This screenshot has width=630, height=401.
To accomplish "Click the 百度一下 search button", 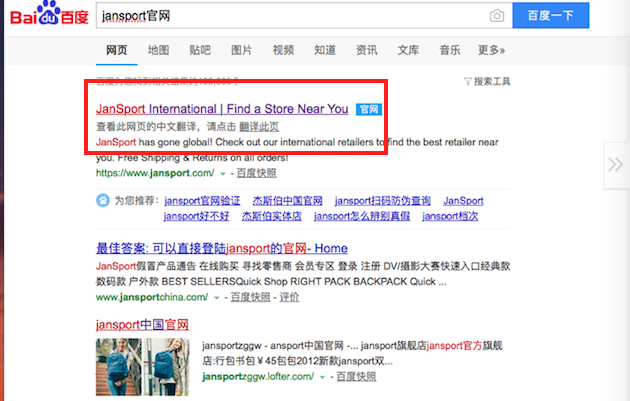I will [x=551, y=15].
